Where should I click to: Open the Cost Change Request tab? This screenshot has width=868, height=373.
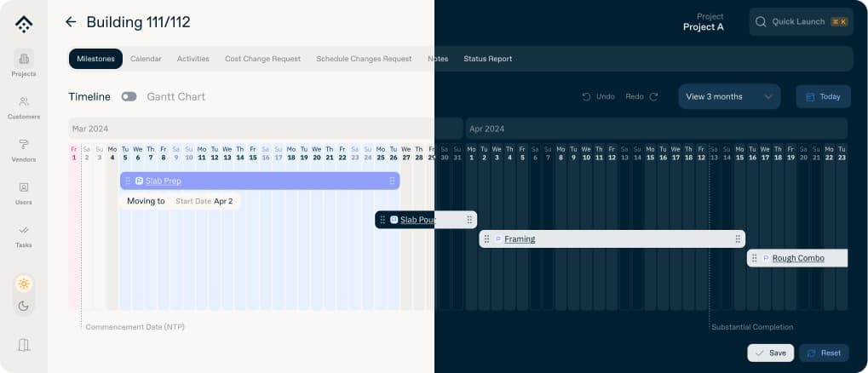[x=262, y=59]
